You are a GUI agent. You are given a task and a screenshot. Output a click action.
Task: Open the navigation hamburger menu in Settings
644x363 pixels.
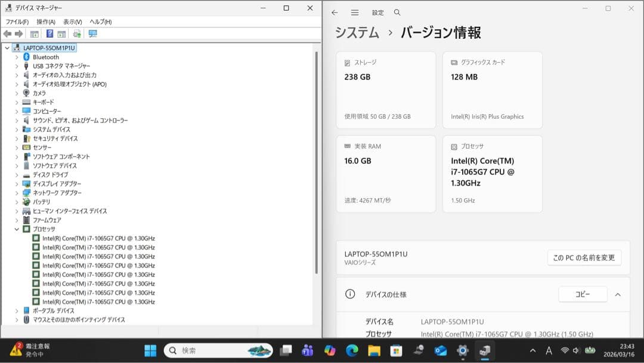pyautogui.click(x=354, y=13)
